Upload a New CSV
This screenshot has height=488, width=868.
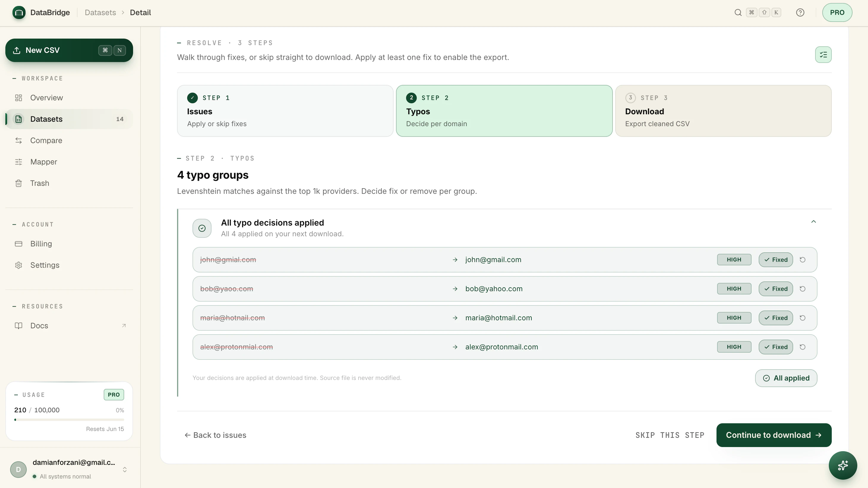(x=69, y=50)
